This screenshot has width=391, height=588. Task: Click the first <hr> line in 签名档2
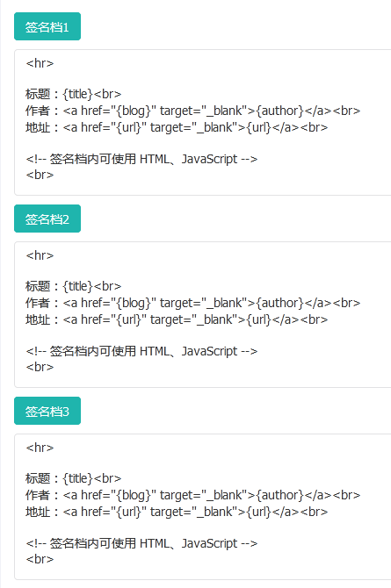(40, 255)
